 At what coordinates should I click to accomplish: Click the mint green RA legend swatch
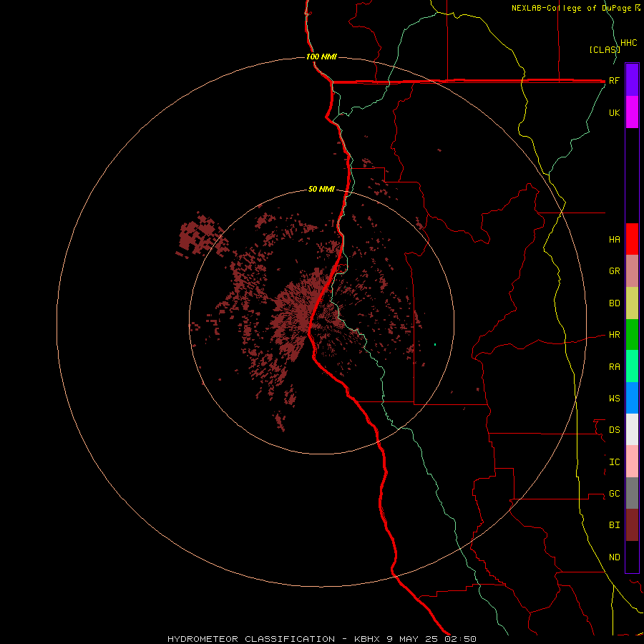tap(632, 366)
